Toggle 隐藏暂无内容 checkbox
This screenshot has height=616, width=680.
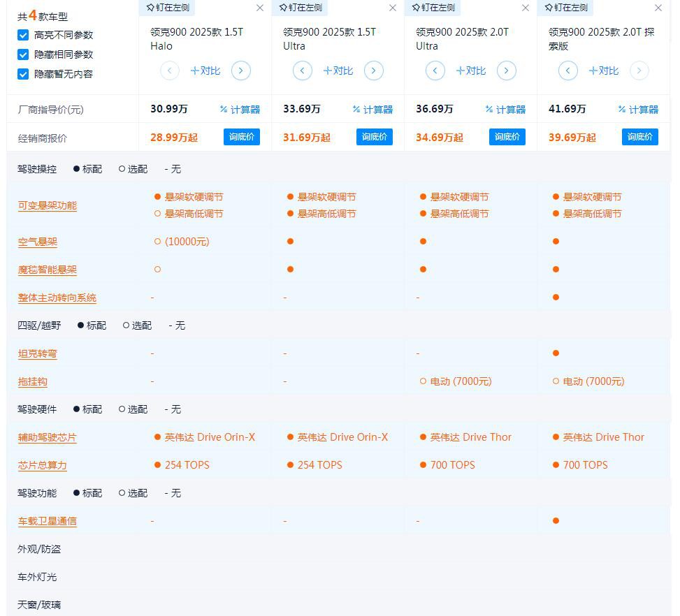click(23, 74)
